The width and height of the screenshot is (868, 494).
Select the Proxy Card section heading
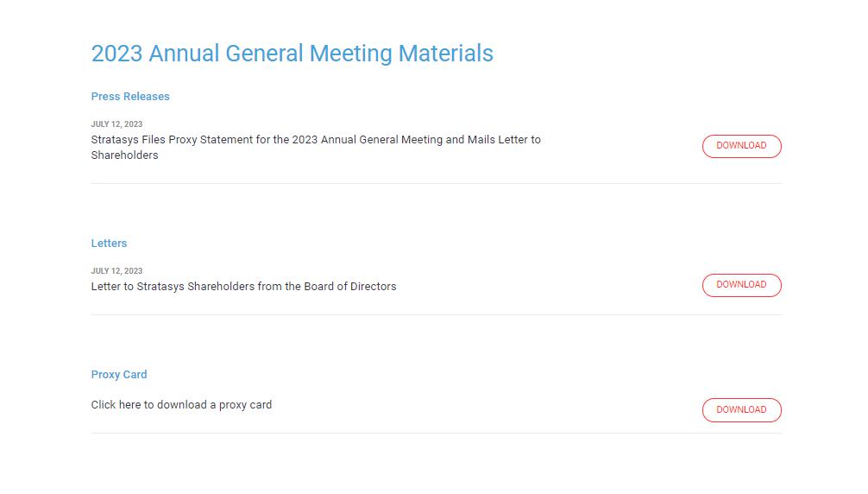click(119, 375)
